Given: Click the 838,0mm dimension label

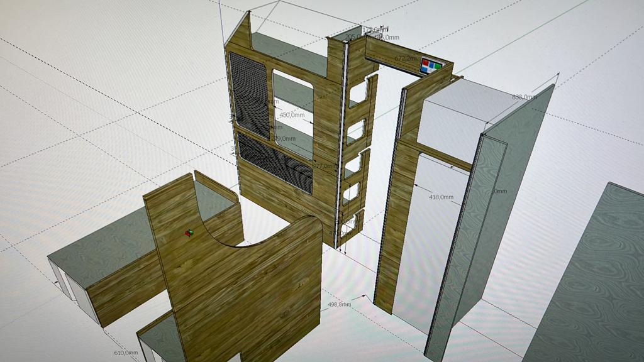Looking at the screenshot, I should pos(524,97).
